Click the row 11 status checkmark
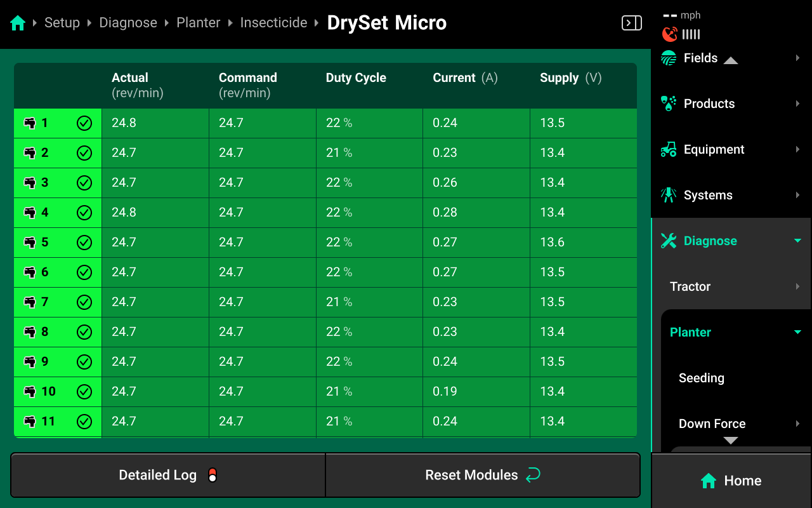The image size is (812, 508). point(84,422)
